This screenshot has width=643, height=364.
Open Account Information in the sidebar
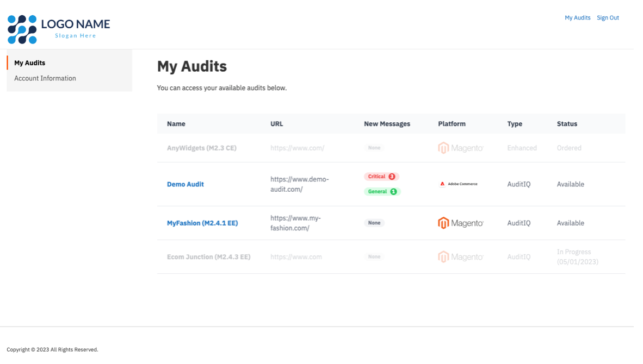tap(45, 78)
